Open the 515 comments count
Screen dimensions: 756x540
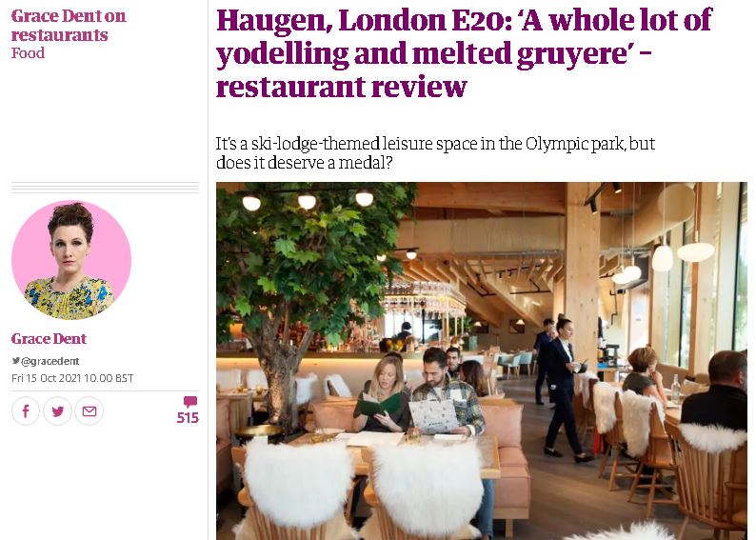tap(188, 417)
